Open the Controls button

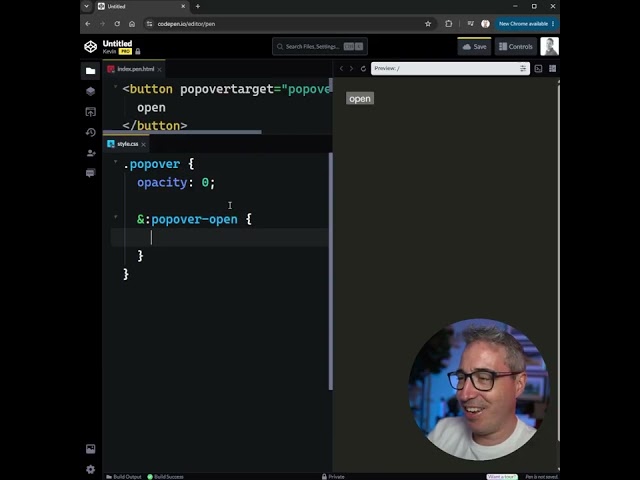[x=516, y=47]
